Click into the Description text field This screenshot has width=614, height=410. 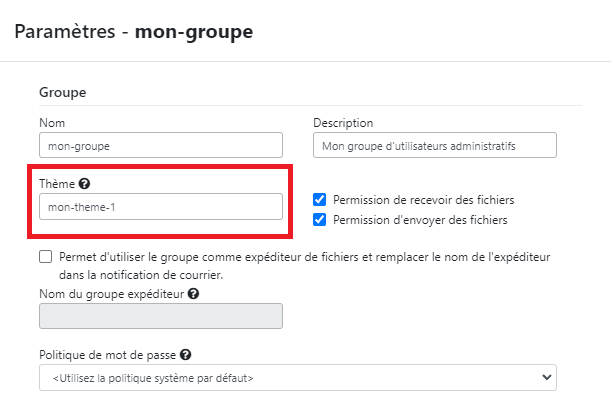coord(435,145)
